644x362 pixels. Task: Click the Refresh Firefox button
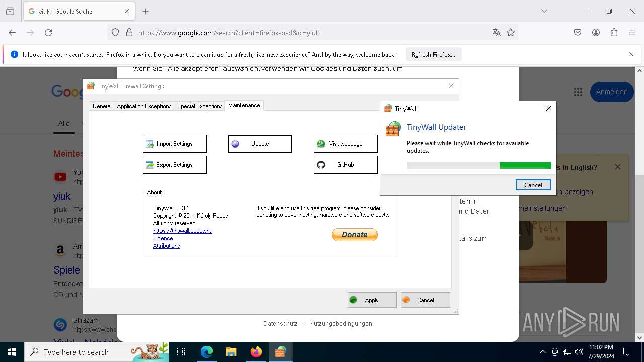[433, 55]
